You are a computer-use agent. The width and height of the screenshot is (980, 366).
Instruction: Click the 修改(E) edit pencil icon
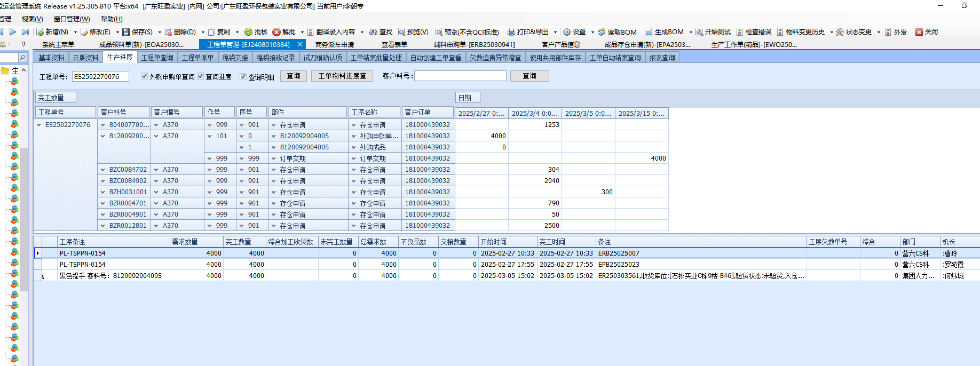[x=84, y=32]
